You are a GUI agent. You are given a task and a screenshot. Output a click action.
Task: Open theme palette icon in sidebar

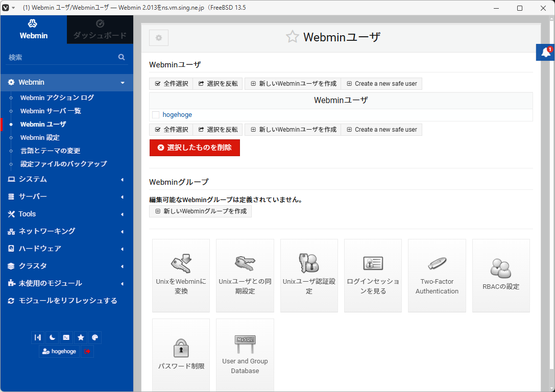(95, 337)
